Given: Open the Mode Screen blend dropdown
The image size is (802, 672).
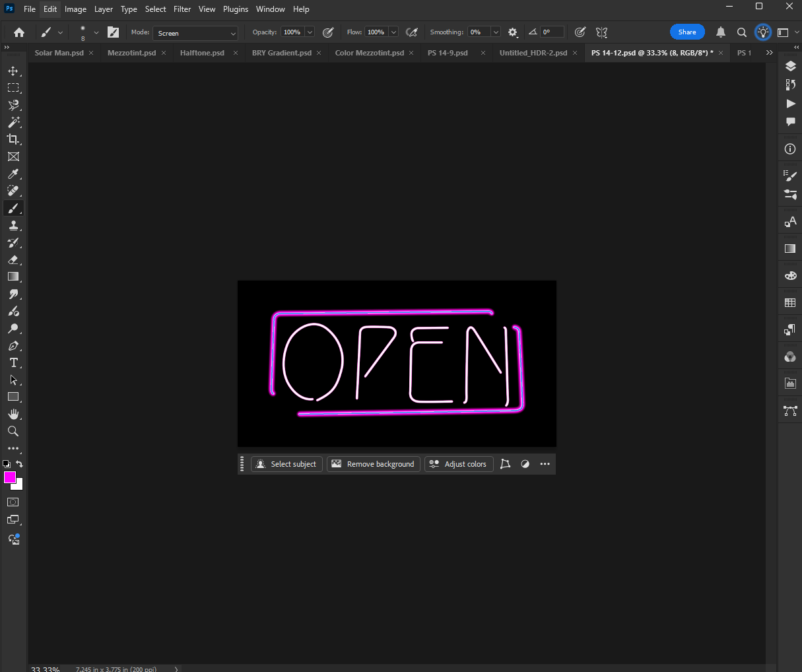Looking at the screenshot, I should point(195,33).
